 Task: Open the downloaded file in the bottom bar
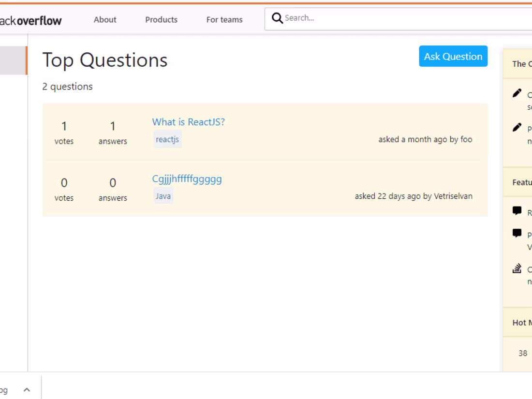click(4, 389)
